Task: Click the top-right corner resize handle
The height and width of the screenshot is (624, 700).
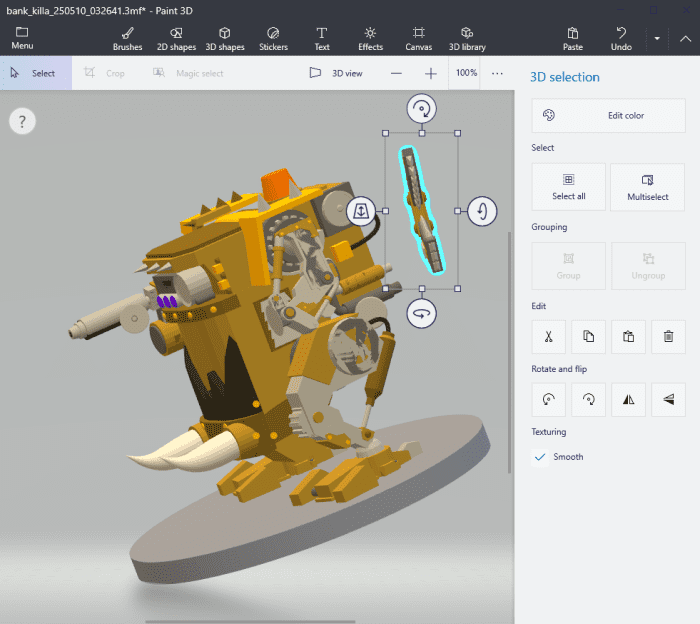Action: (458, 133)
